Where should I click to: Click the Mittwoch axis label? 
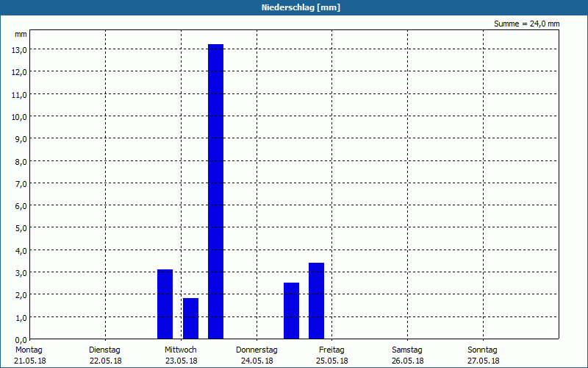180,350
